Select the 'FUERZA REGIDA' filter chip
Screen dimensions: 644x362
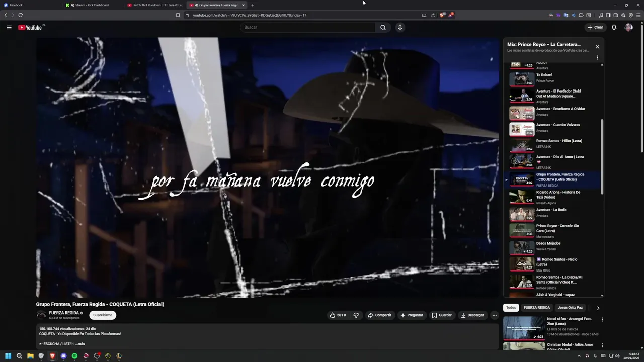tap(537, 308)
